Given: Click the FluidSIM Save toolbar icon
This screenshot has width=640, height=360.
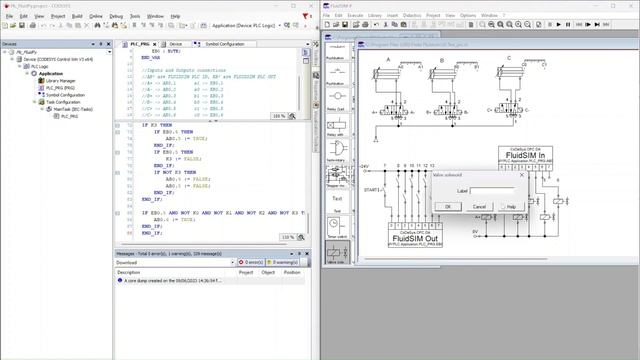Looking at the screenshot, I should 345,25.
